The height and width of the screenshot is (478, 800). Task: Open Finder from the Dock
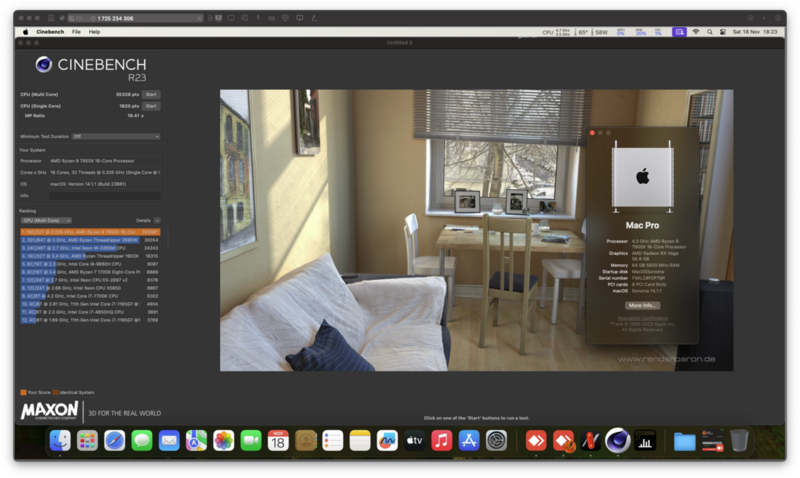(x=60, y=440)
